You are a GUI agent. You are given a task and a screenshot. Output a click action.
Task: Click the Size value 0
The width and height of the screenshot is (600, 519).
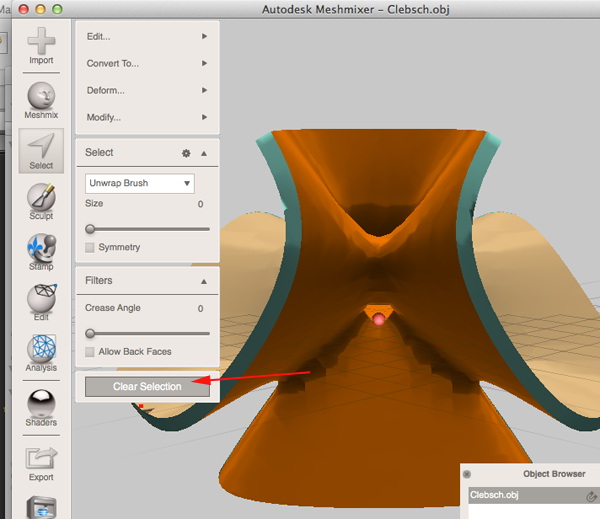(x=200, y=204)
